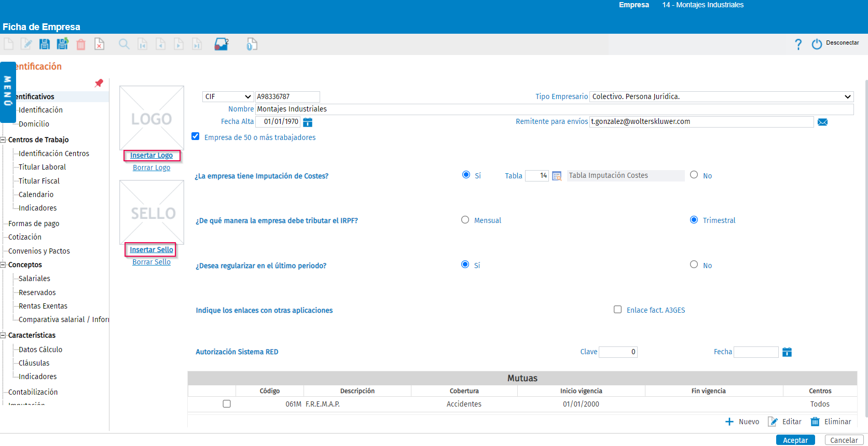The height and width of the screenshot is (446, 868).
Task: Click the plus icon for Nuevo mutua
Action: [x=729, y=422]
